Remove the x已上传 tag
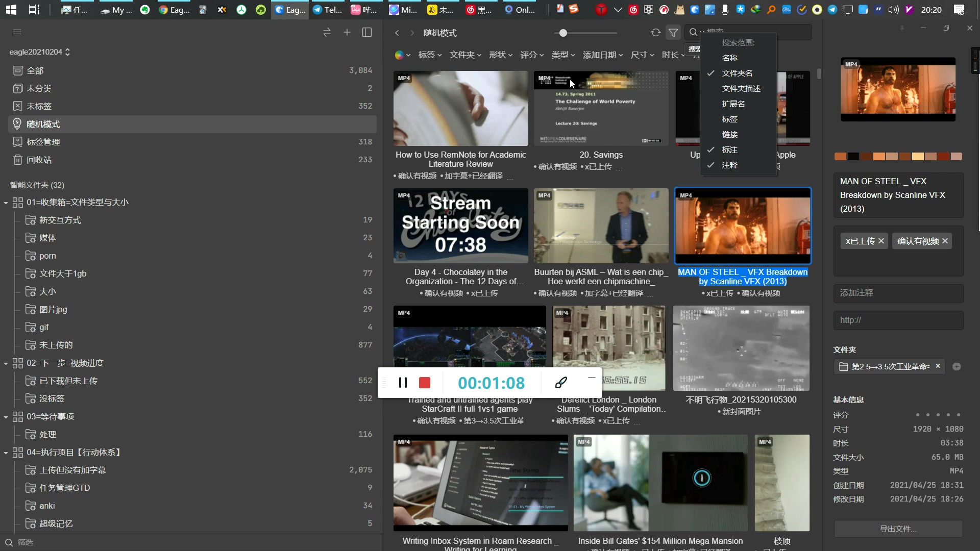This screenshot has width=980, height=551. click(881, 241)
